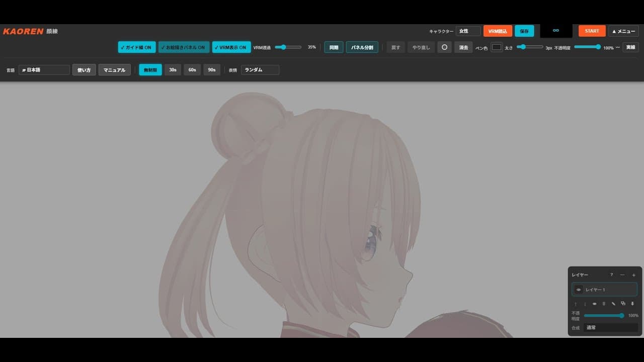Open the キャラクター 女性 selector

(468, 31)
